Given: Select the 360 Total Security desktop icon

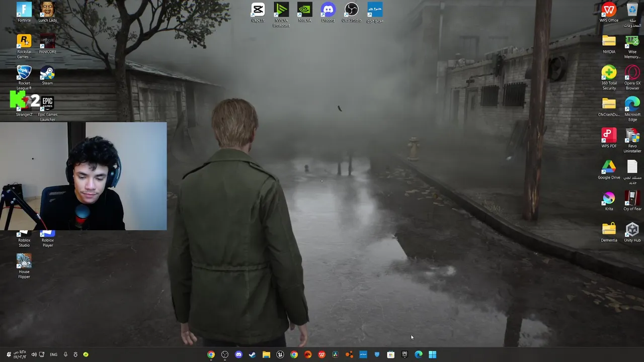Looking at the screenshot, I should [609, 77].
